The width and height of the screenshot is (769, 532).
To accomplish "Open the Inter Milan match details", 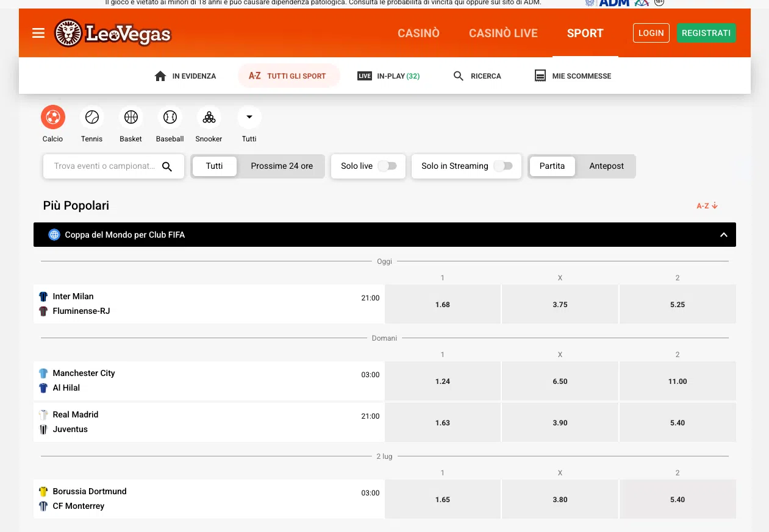I will point(209,304).
